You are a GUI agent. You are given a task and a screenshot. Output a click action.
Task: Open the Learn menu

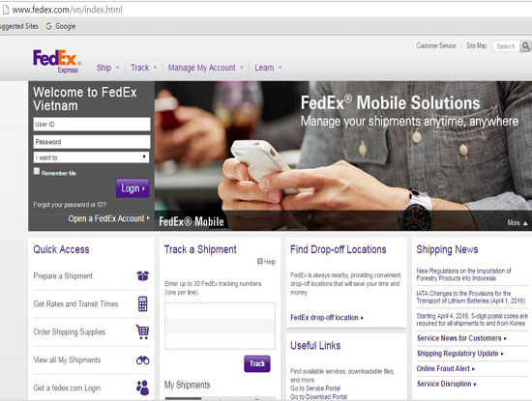(268, 68)
